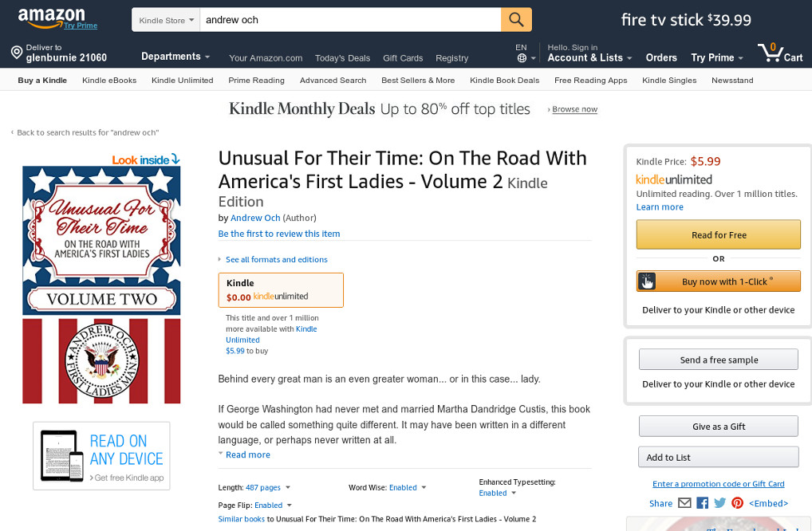Go to Best Sellers & More
The width and height of the screenshot is (812, 531).
click(418, 81)
